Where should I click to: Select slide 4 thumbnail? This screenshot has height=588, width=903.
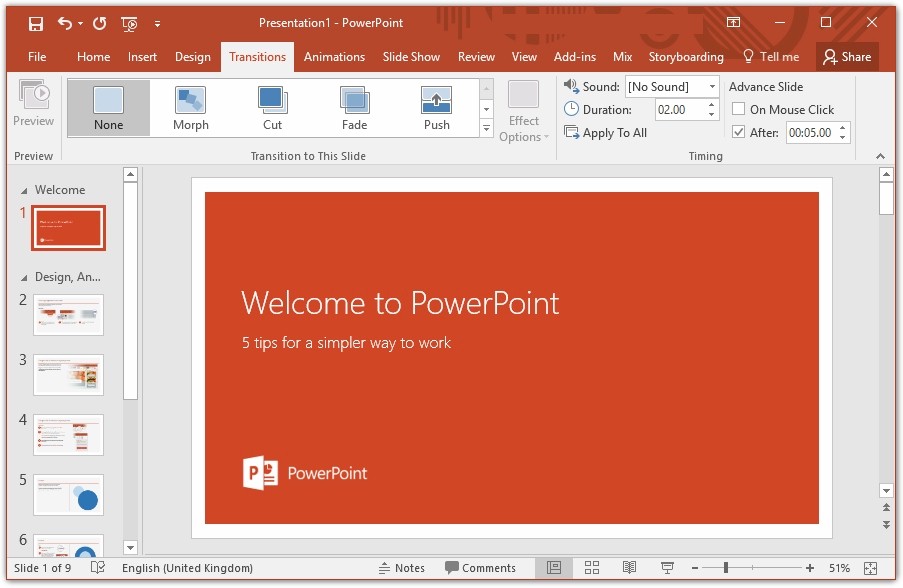pos(69,435)
